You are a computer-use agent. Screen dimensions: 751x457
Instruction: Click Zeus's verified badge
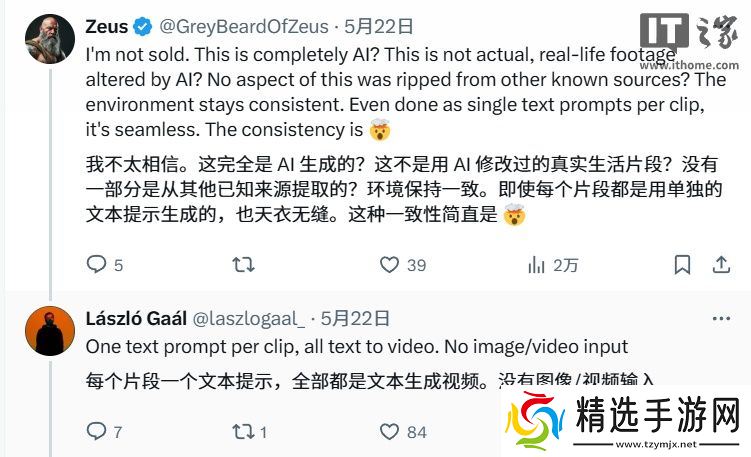click(142, 27)
